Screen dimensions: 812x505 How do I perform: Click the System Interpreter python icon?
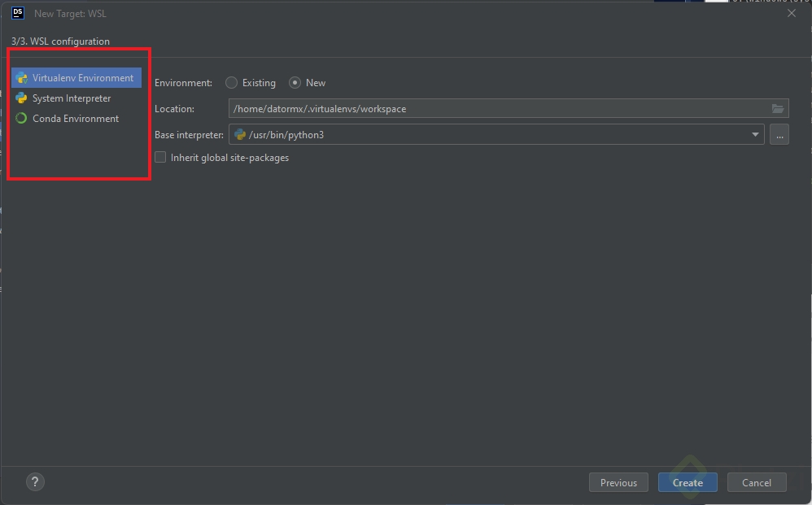point(21,98)
